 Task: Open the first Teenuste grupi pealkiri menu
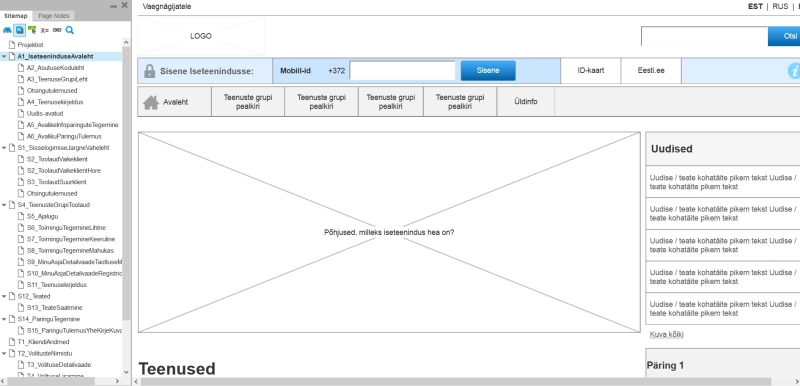[x=248, y=102]
